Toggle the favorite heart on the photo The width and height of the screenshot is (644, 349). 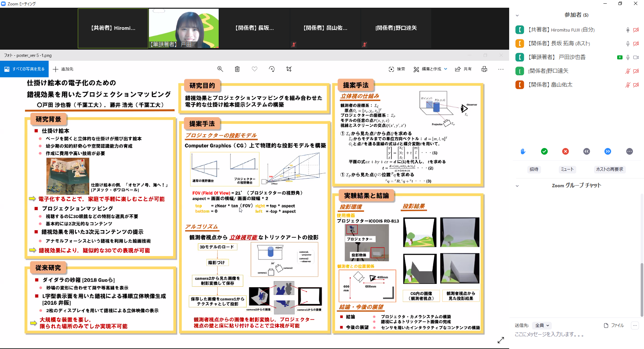pos(255,69)
